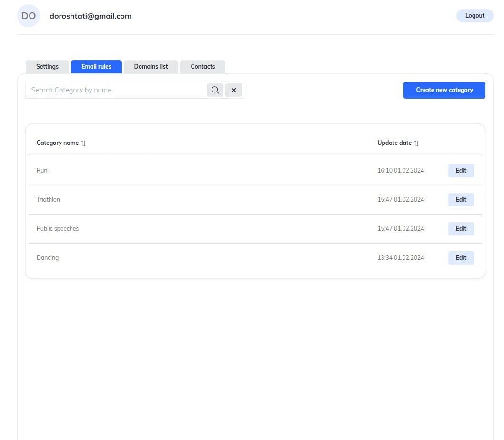Select the Email rules tab
504x440 pixels.
click(96, 67)
